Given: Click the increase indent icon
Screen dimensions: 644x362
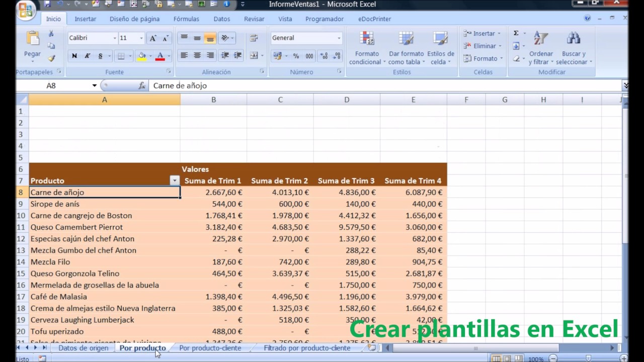Looking at the screenshot, I should pyautogui.click(x=237, y=55).
